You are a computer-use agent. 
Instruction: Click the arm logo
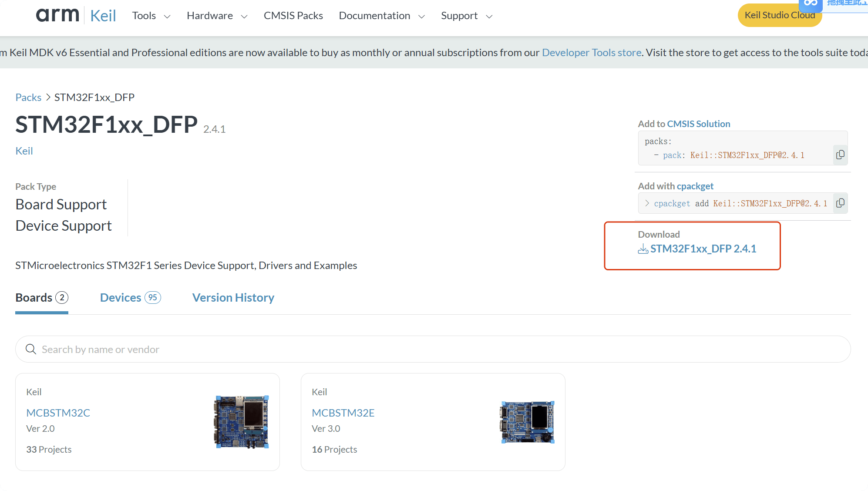57,15
